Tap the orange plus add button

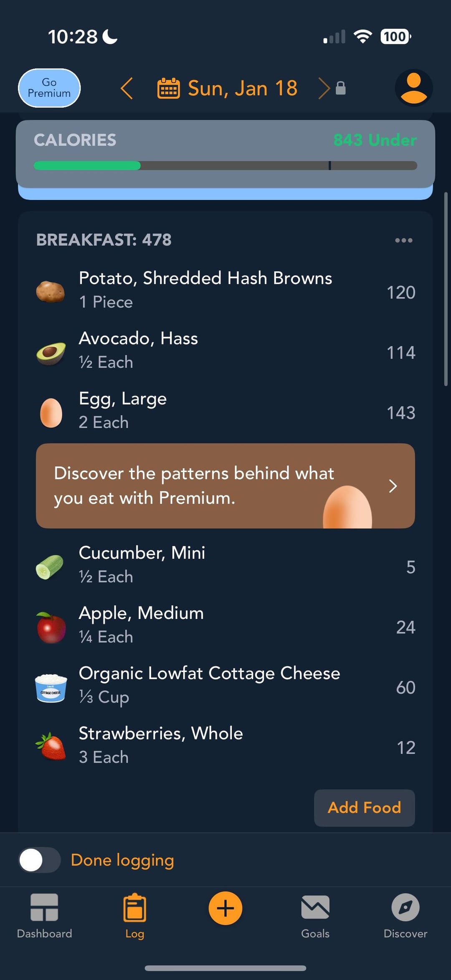[x=225, y=908]
